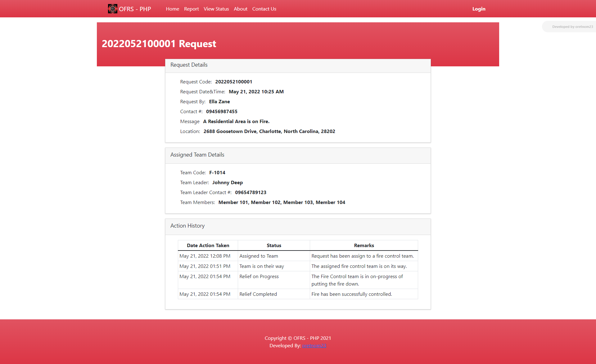Viewport: 596px width, 364px height.
Task: Select the Status column header
Action: point(273,245)
